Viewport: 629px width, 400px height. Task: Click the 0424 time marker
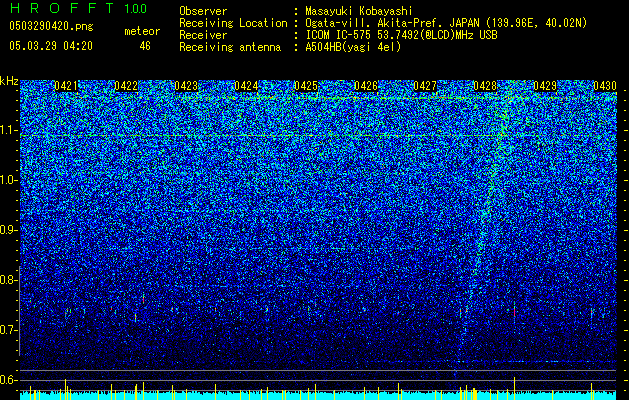pos(246,86)
